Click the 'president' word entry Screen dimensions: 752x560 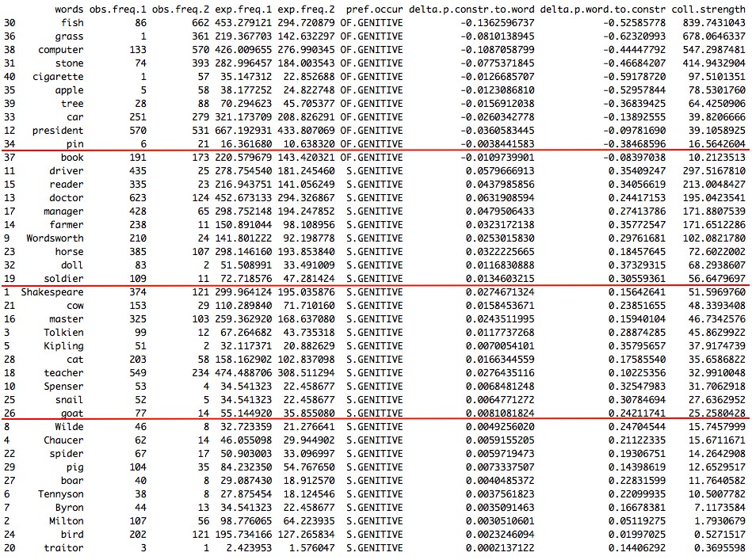(58, 130)
